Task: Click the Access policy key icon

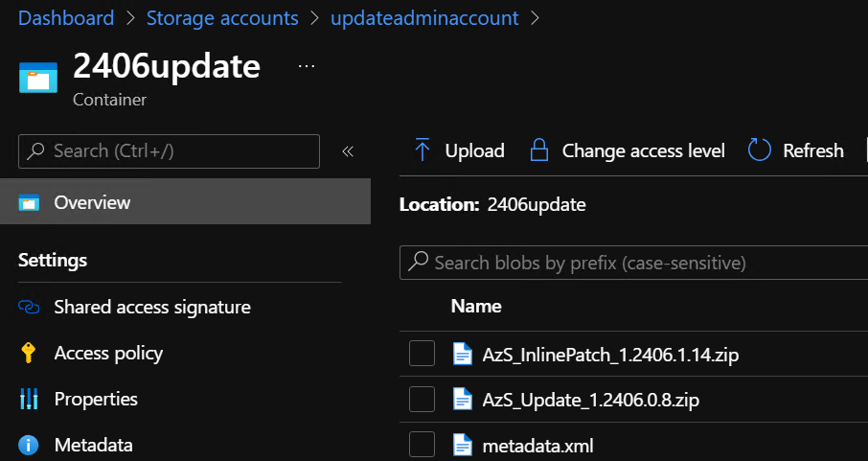Action: [29, 354]
